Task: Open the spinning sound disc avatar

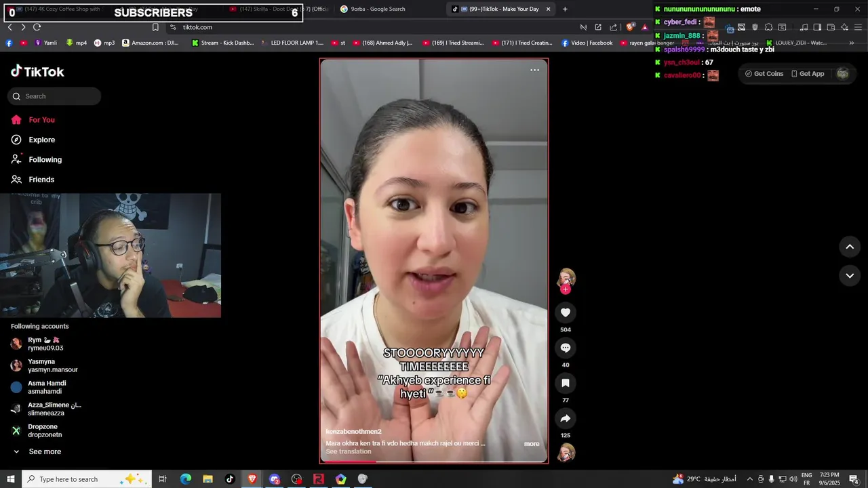Action: click(566, 453)
